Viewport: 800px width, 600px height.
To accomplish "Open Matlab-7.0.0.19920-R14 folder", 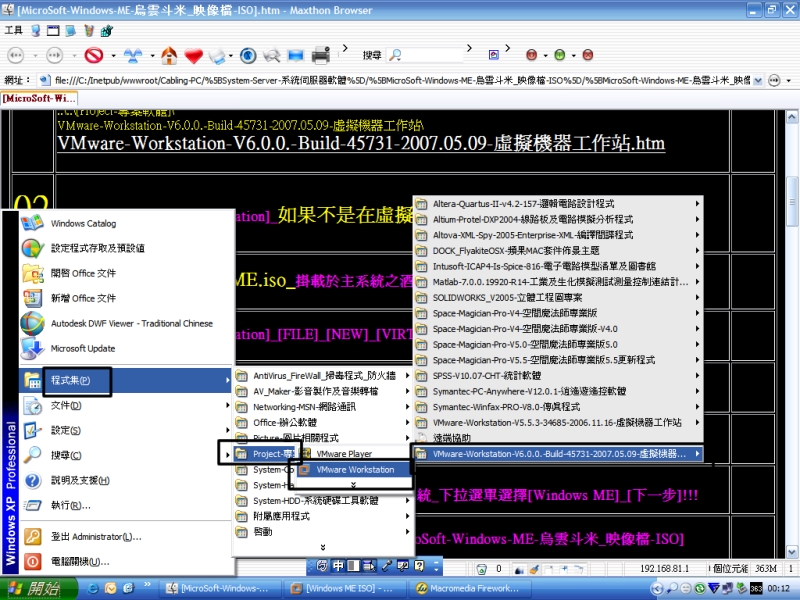I will [558, 282].
